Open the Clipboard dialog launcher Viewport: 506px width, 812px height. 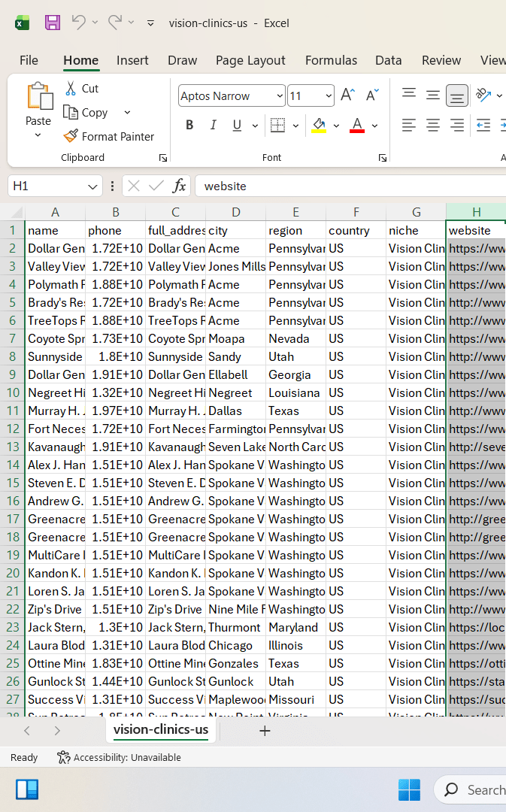click(x=163, y=158)
